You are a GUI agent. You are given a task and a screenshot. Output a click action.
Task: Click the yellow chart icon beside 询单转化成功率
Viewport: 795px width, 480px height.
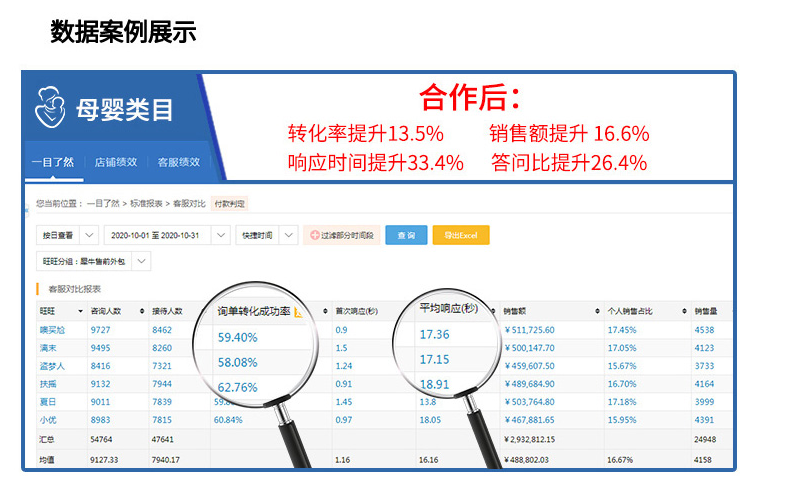click(x=299, y=313)
